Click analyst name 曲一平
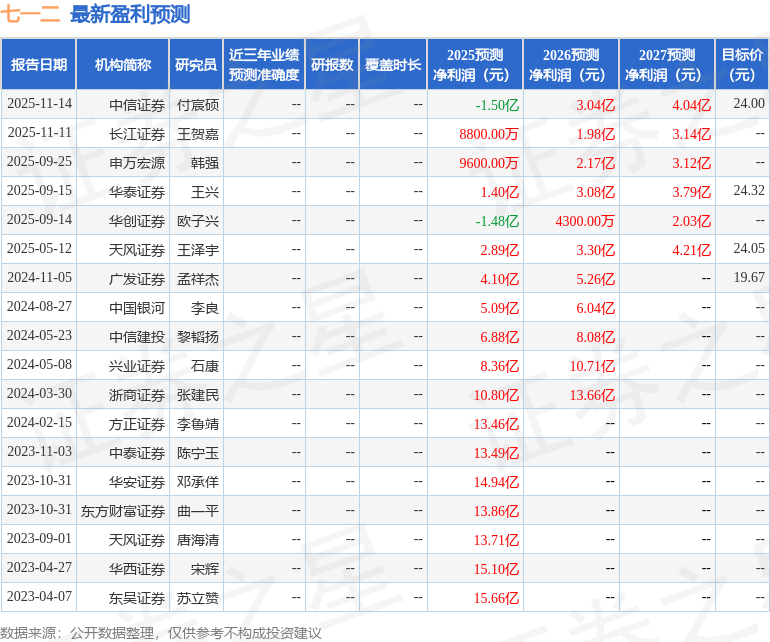This screenshot has height=642, width=770. [198, 511]
